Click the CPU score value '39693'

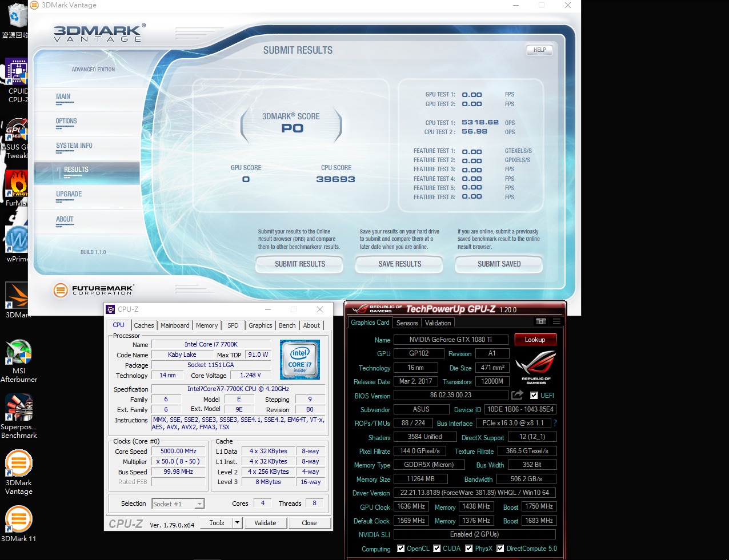point(336,179)
